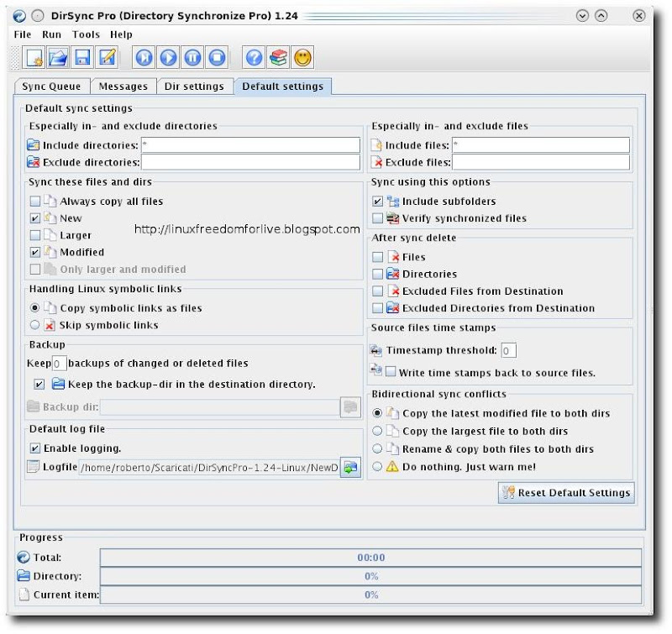
Task: Open the Tools menu
Action: 86,34
